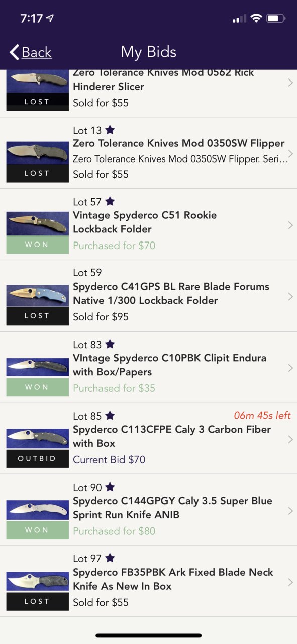Click the OUTBID status badge
The height and width of the screenshot is (644, 297).
tap(38, 459)
